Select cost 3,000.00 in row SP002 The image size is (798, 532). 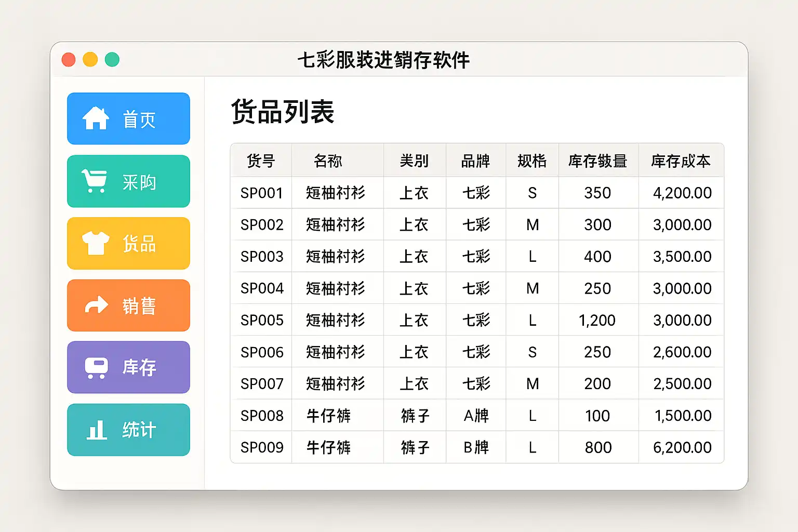682,225
